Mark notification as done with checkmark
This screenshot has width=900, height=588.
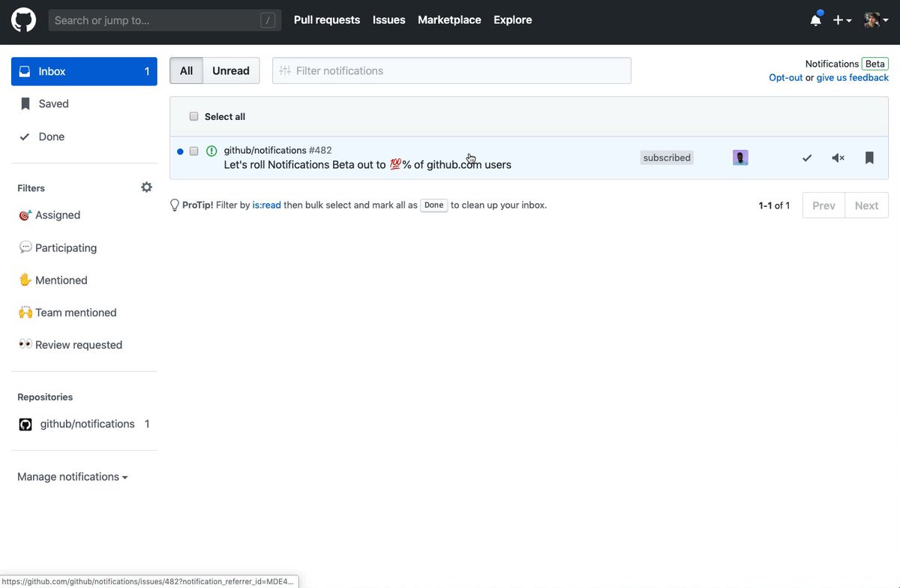tap(807, 157)
